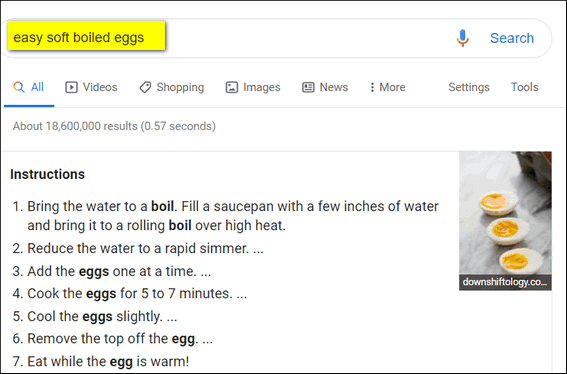Image resolution: width=567 pixels, height=374 pixels.
Task: Open the Settings menu
Action: point(469,87)
